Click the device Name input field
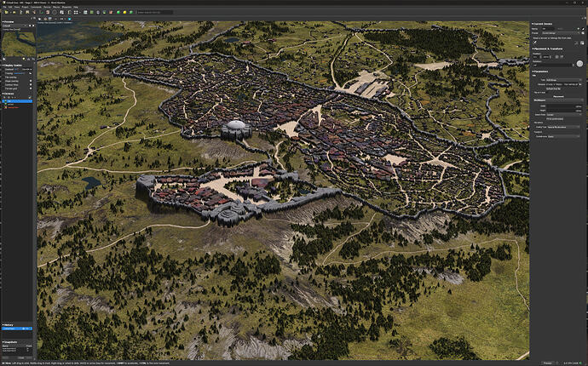This screenshot has width=588, height=366. pyautogui.click(x=548, y=28)
